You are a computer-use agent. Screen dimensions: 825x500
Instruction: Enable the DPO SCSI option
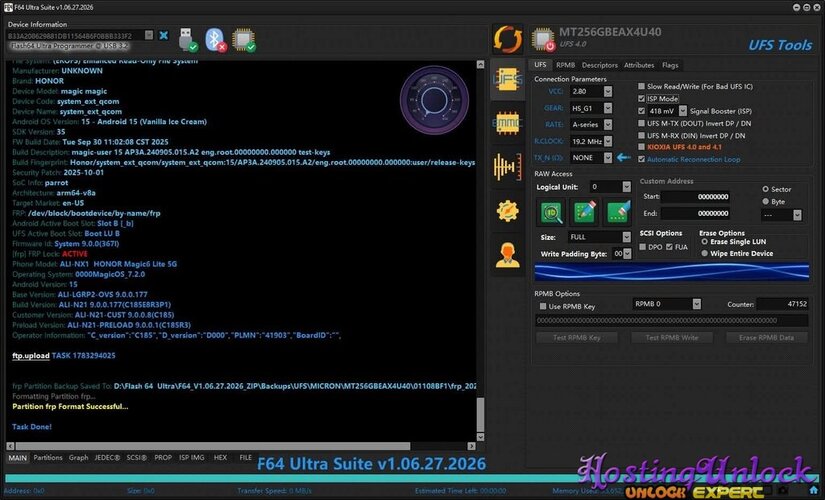642,247
